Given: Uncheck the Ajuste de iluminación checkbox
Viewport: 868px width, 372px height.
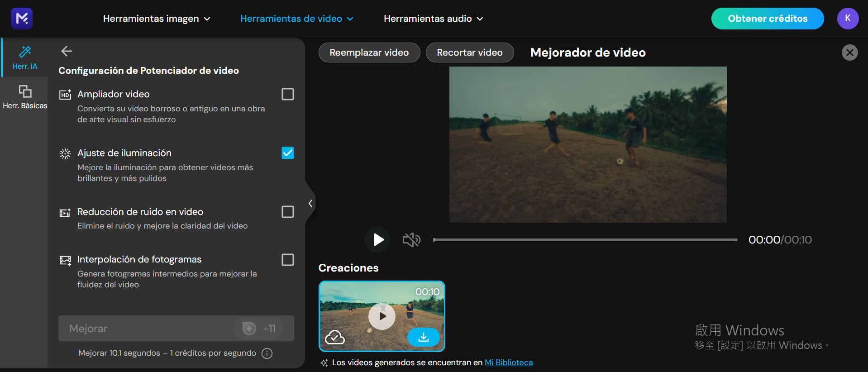Looking at the screenshot, I should pos(288,153).
